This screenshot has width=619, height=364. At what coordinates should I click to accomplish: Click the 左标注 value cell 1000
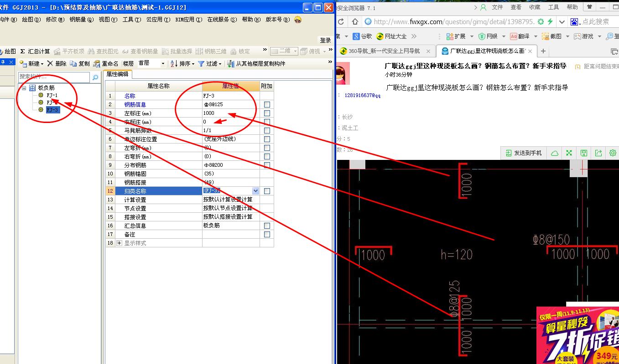pos(231,113)
